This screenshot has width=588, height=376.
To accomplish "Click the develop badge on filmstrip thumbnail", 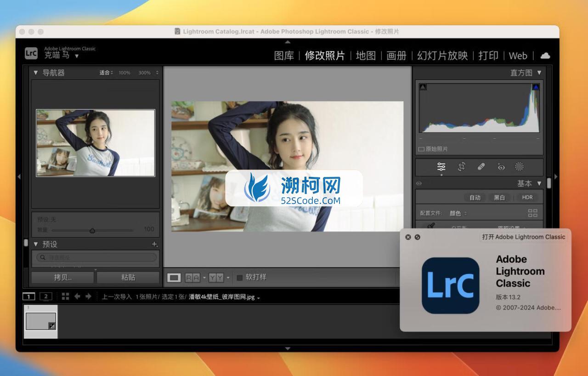I will pyautogui.click(x=52, y=326).
